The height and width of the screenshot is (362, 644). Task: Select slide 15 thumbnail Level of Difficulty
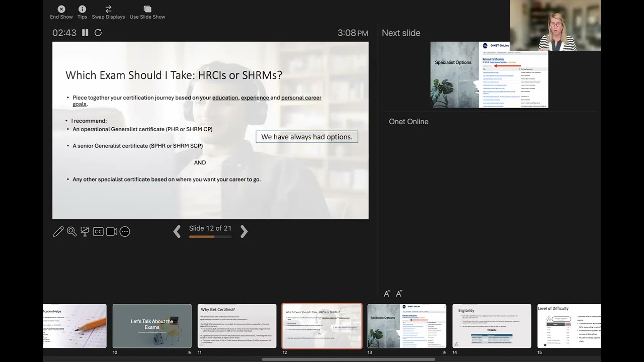[569, 326]
